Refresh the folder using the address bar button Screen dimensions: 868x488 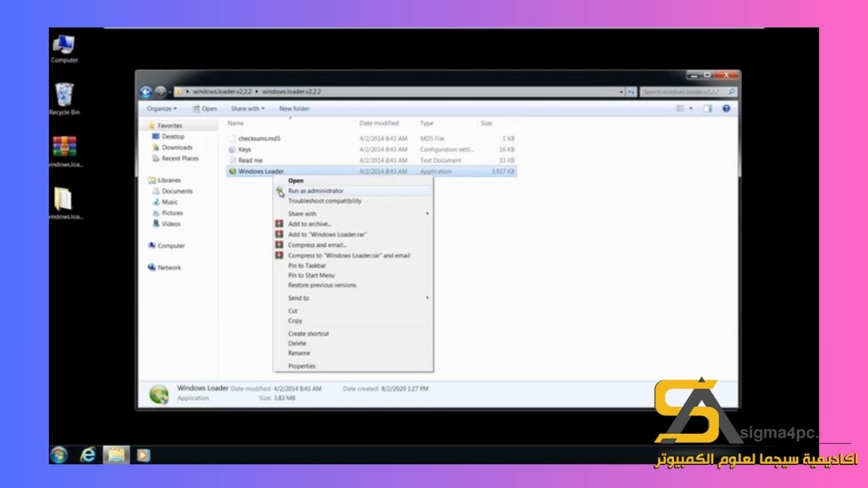point(631,91)
